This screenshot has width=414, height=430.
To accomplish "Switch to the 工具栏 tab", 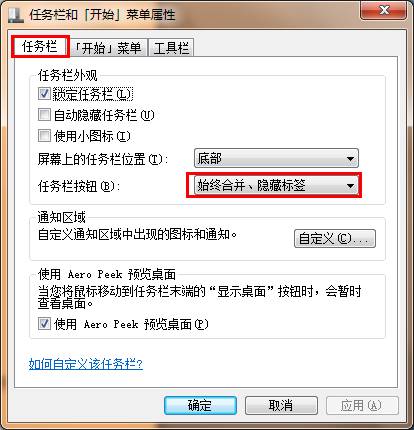I will 171,48.
